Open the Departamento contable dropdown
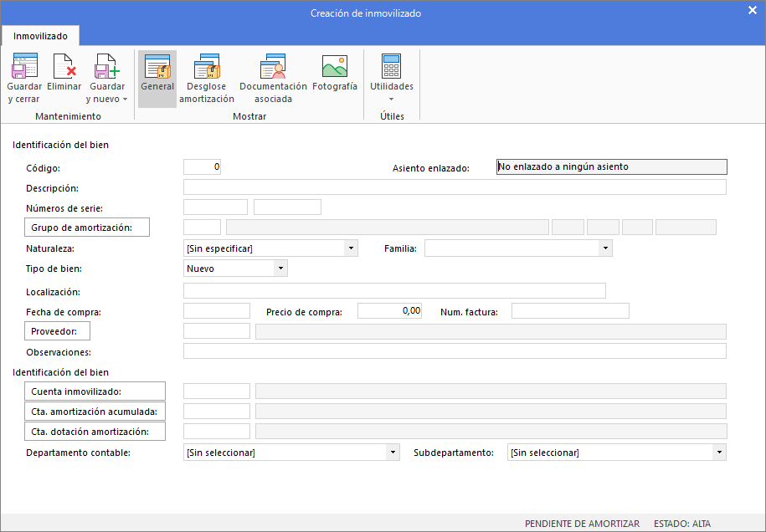Viewport: 766px width, 532px height. click(x=393, y=453)
